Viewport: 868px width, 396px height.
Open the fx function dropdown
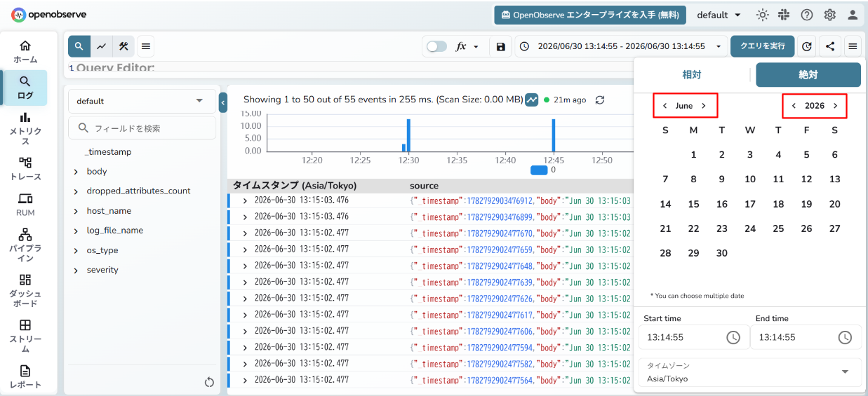(x=467, y=46)
